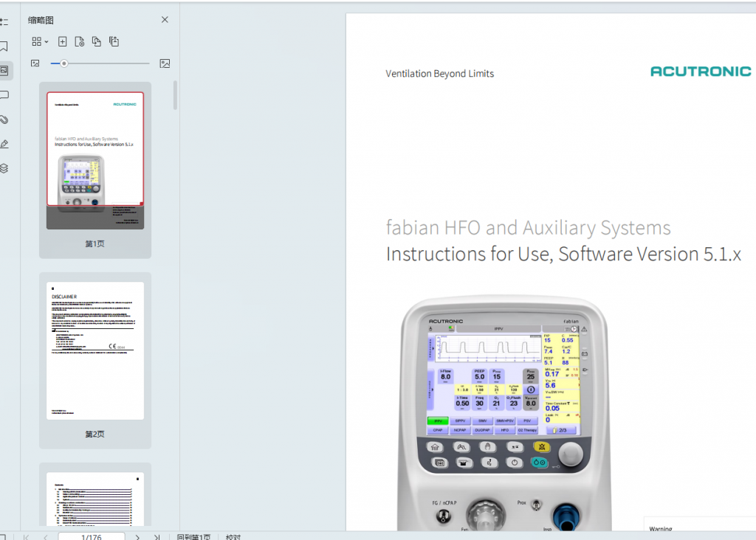Click the thumbnail panel vertical scrollbar

pyautogui.click(x=175, y=95)
